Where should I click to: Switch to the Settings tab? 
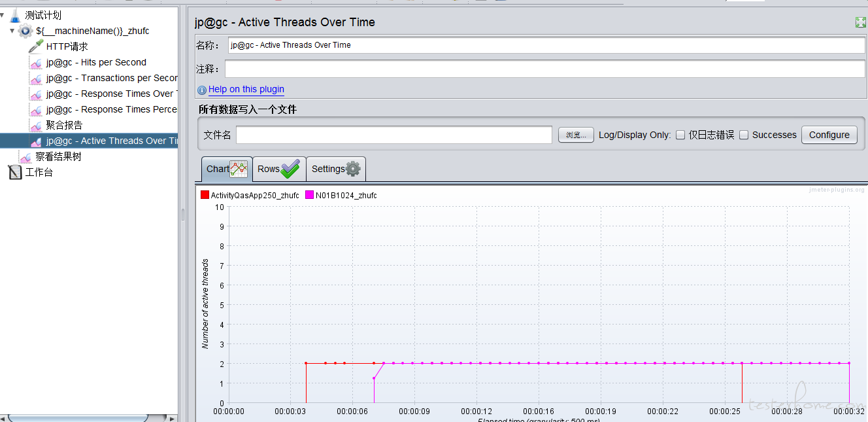[335, 169]
